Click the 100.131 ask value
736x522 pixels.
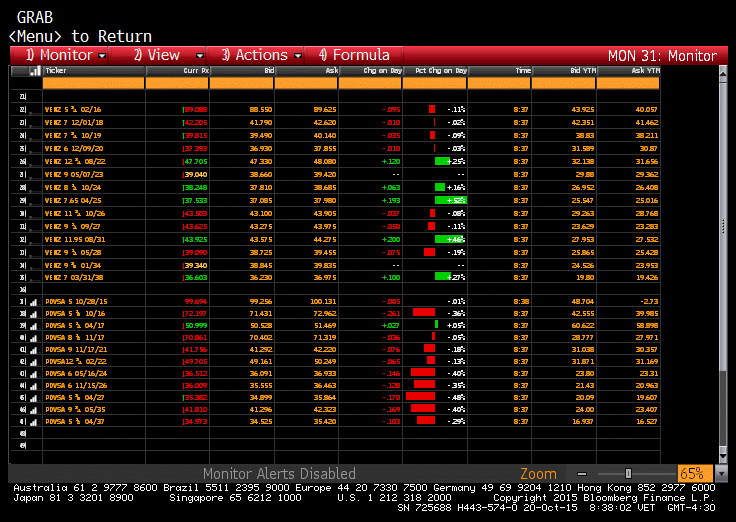pos(323,302)
